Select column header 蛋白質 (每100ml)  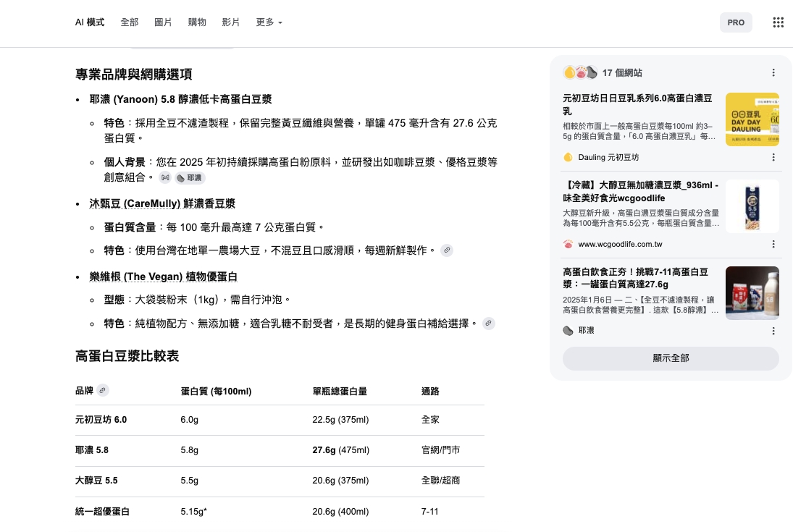click(x=216, y=392)
